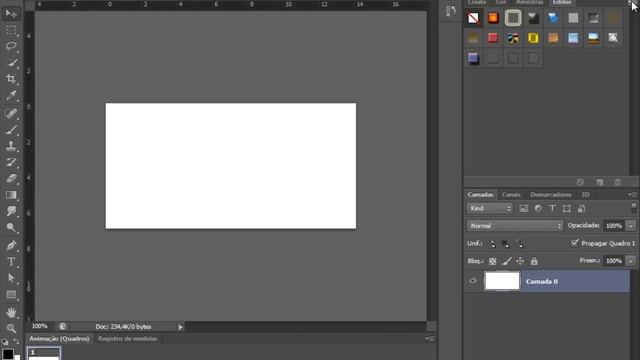Open the Normal blend mode dropdown

coord(515,226)
